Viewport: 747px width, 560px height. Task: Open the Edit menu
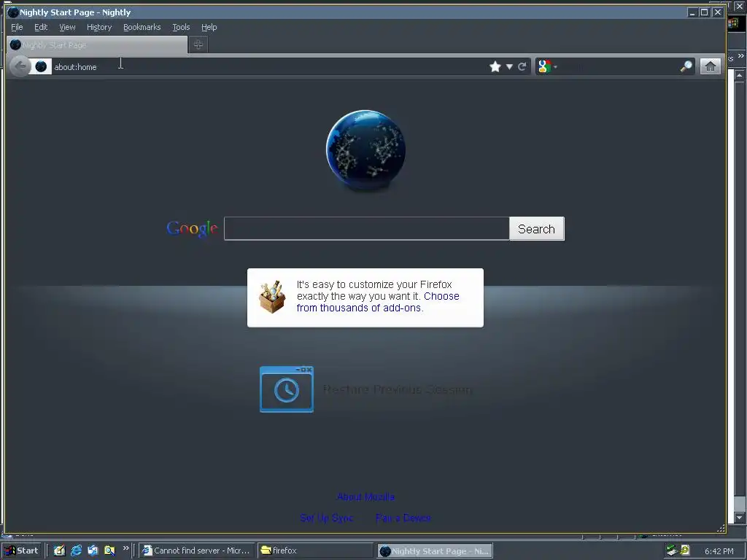(41, 27)
